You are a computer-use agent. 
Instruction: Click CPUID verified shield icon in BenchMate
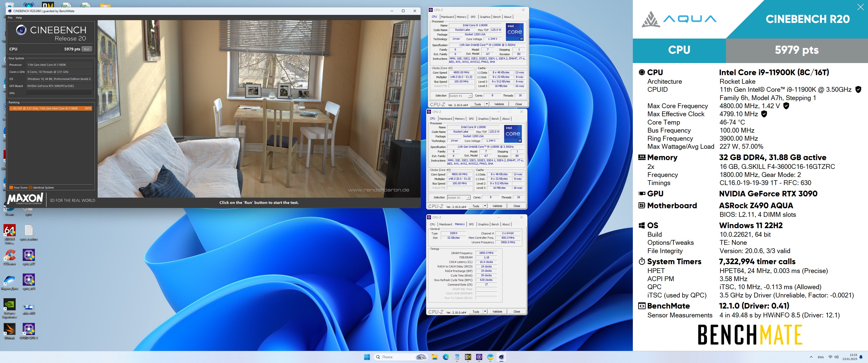point(858,89)
